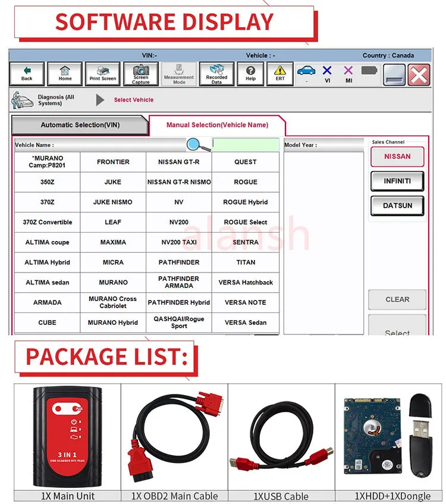The width and height of the screenshot is (446, 504).
Task: Choose the 350Z vehicle
Action: coord(47,182)
